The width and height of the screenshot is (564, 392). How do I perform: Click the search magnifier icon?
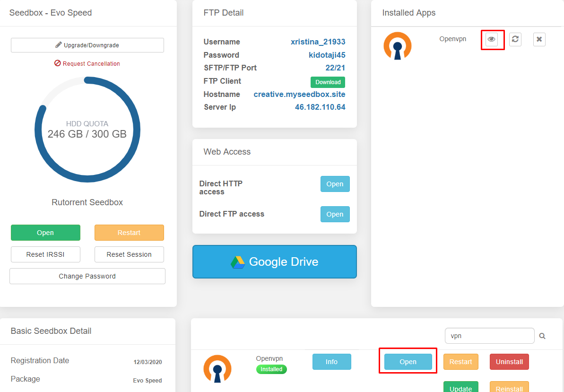pos(542,335)
